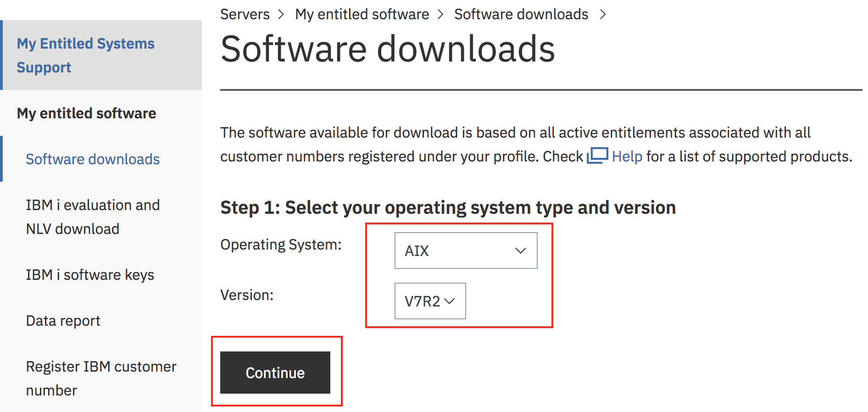Click the Software downloads breadcrumb link
The image size is (868, 412).
coord(521,15)
